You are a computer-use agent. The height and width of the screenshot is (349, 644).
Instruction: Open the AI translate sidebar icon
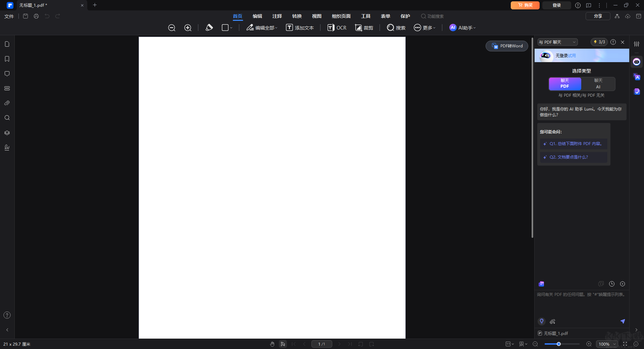click(x=637, y=77)
